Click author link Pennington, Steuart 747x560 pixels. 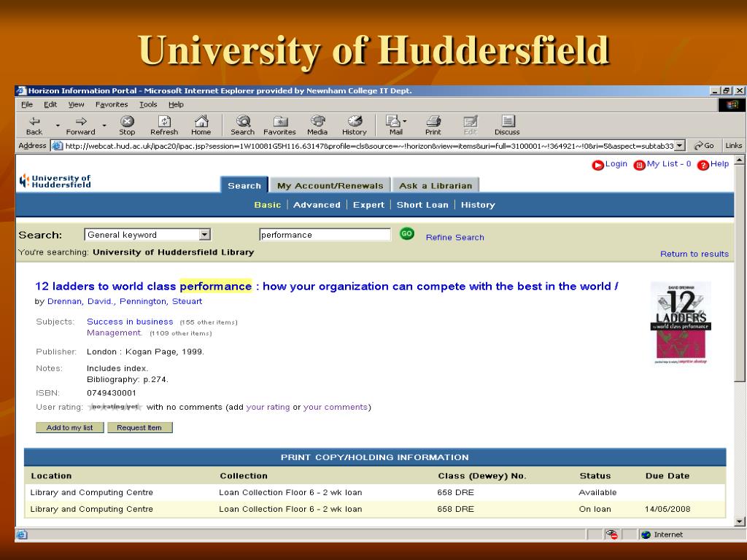coord(160,301)
